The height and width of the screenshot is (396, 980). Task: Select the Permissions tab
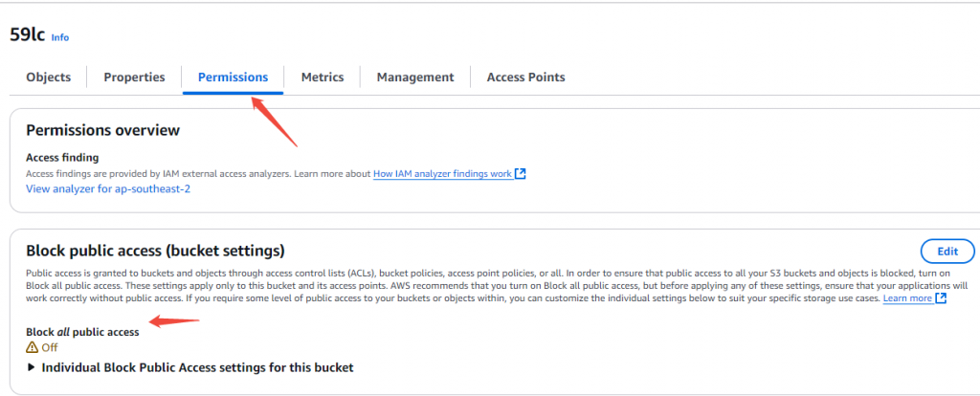[233, 77]
